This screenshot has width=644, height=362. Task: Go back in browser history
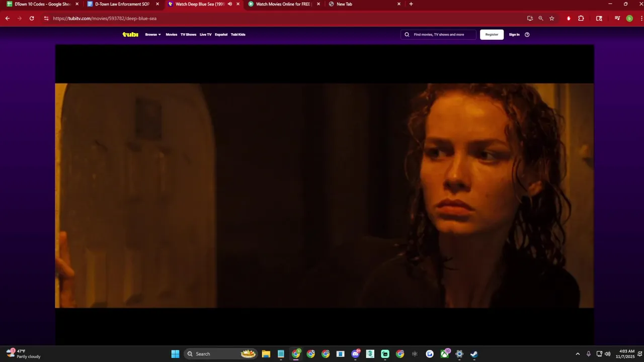click(x=8, y=19)
